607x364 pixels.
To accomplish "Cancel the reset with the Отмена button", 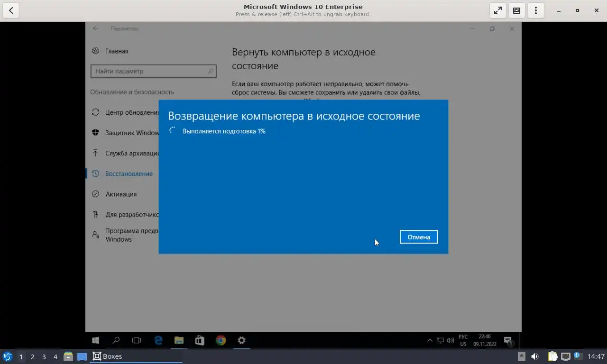I will (x=419, y=237).
